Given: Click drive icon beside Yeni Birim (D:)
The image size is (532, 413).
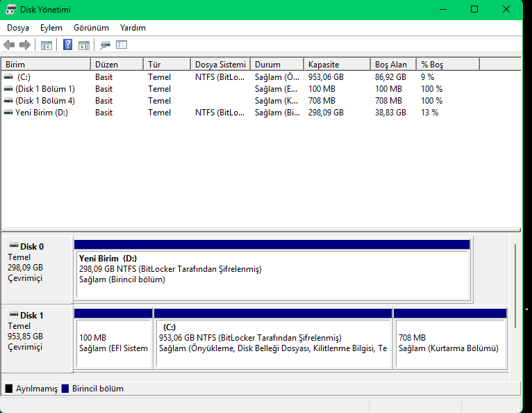Looking at the screenshot, I should point(8,113).
